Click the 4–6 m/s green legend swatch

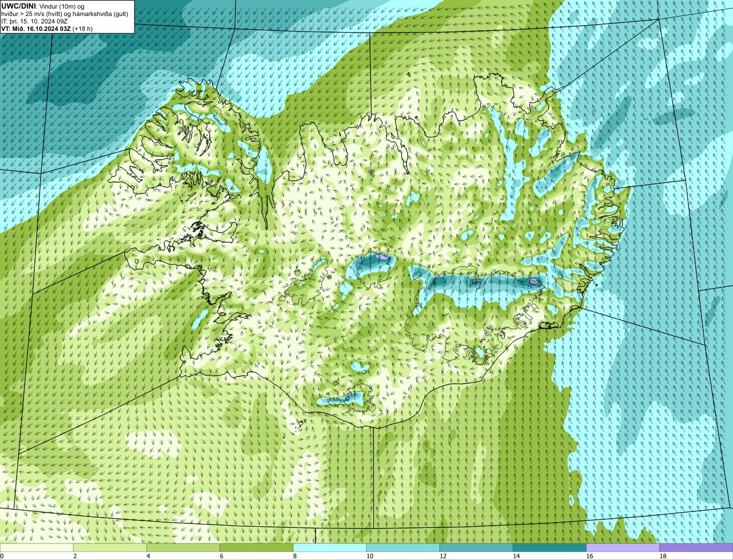[x=183, y=547]
